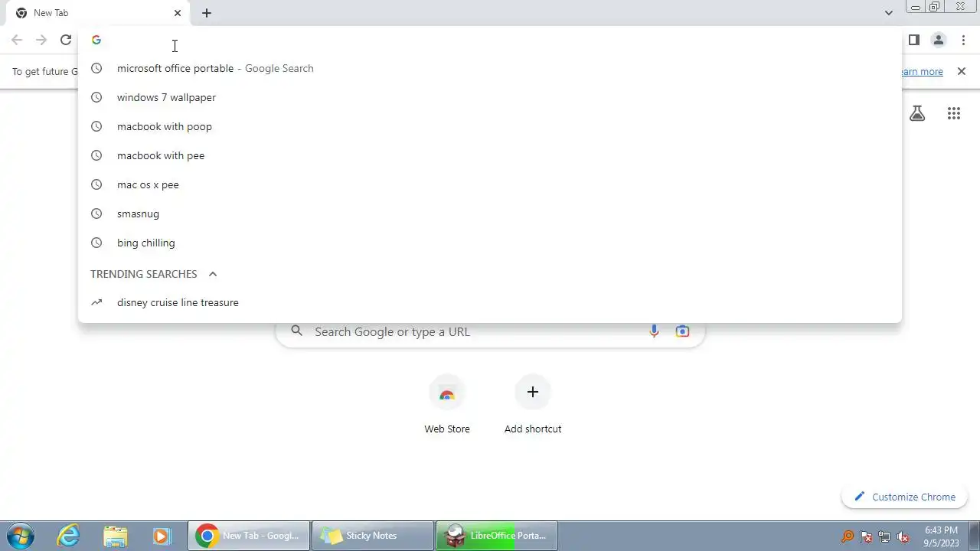This screenshot has height=551, width=980.
Task: Focus the Search Google or type URL box
Action: tap(490, 331)
